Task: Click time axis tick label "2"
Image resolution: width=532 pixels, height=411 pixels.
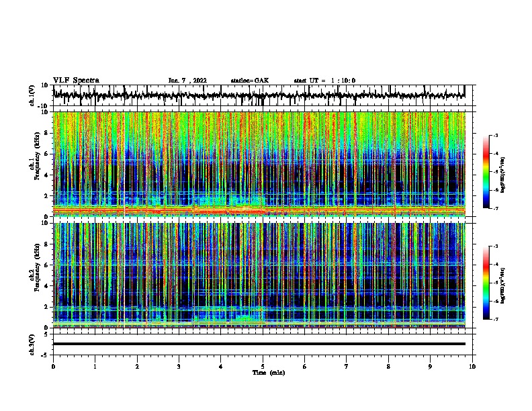Action: [137, 367]
